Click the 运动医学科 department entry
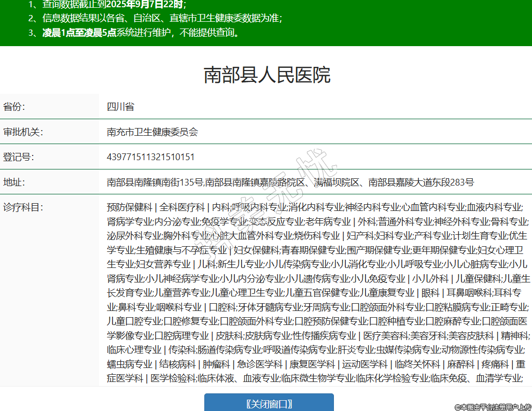Image resolution: width=532 pixels, height=411 pixels. (x=365, y=364)
